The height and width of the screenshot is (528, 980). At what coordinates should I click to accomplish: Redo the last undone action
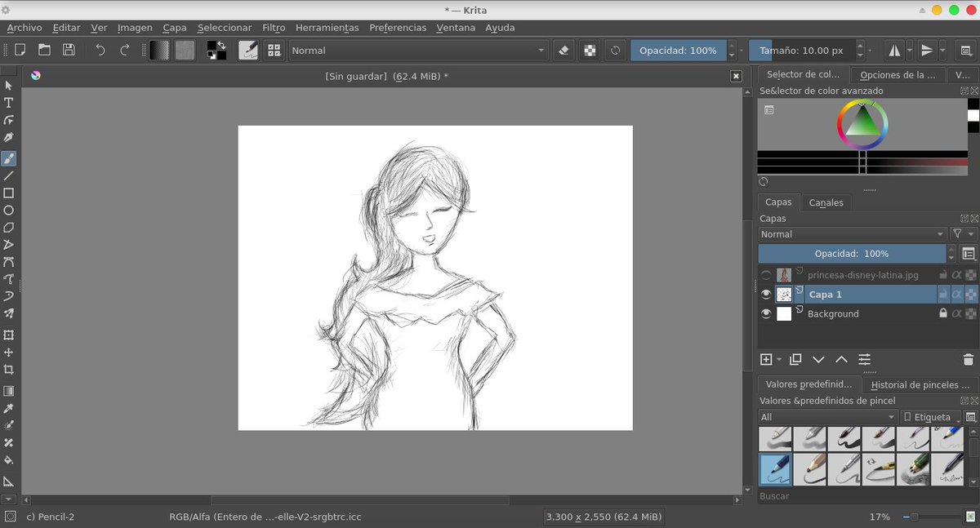(124, 50)
